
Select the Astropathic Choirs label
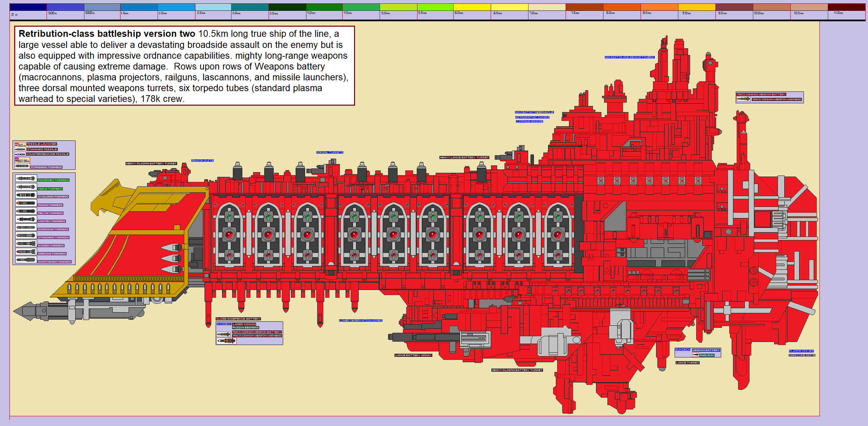532,117
